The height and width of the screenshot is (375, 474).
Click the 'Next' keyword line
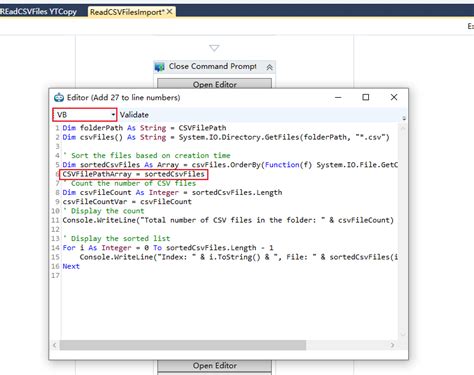coord(71,267)
